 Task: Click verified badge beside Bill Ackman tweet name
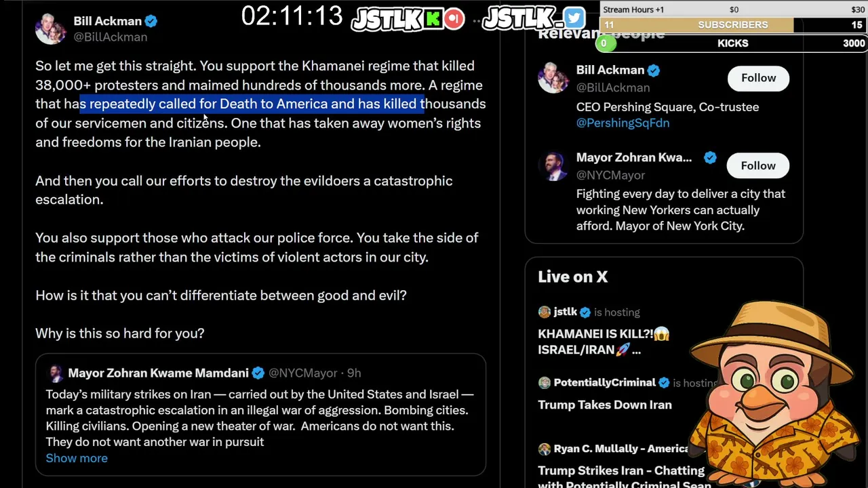[151, 21]
